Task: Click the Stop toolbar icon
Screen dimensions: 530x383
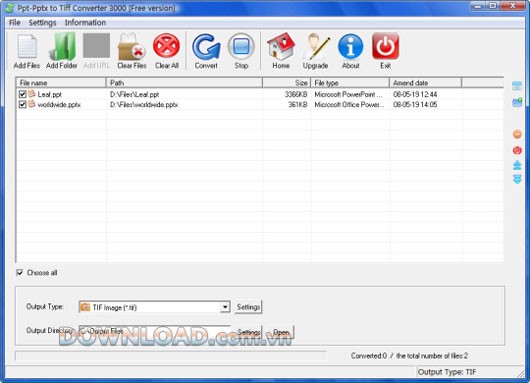Action: pyautogui.click(x=241, y=47)
